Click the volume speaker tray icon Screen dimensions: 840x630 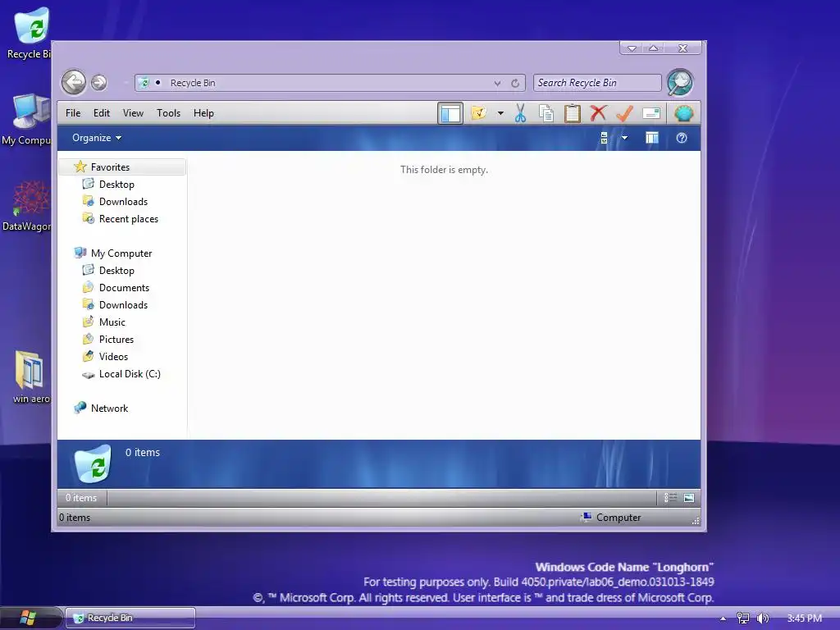pos(762,619)
